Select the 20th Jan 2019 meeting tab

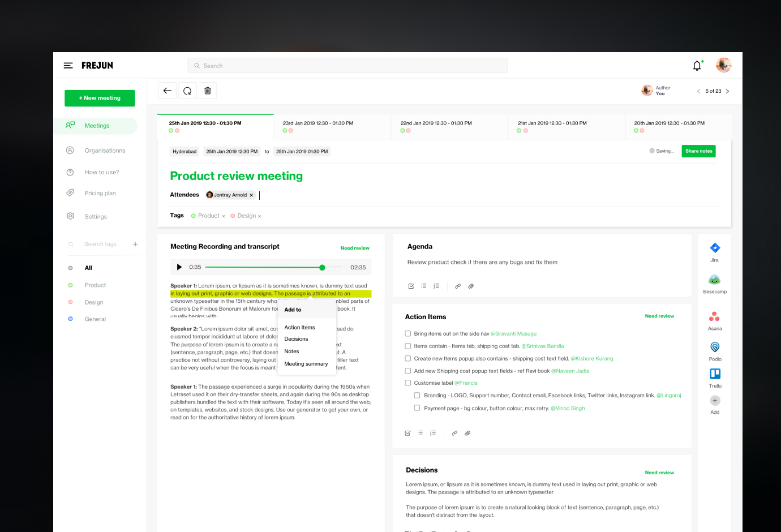pyautogui.click(x=679, y=127)
